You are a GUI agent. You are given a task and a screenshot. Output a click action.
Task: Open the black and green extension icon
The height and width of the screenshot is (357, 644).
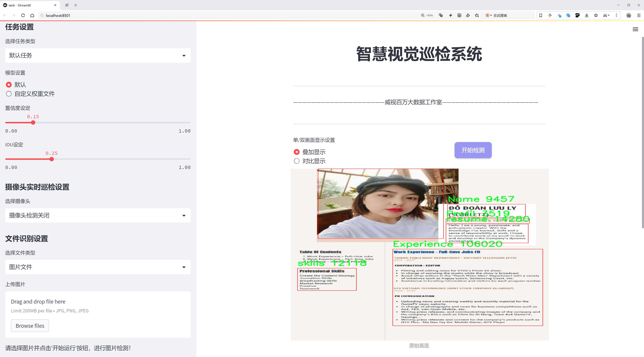[x=578, y=15]
